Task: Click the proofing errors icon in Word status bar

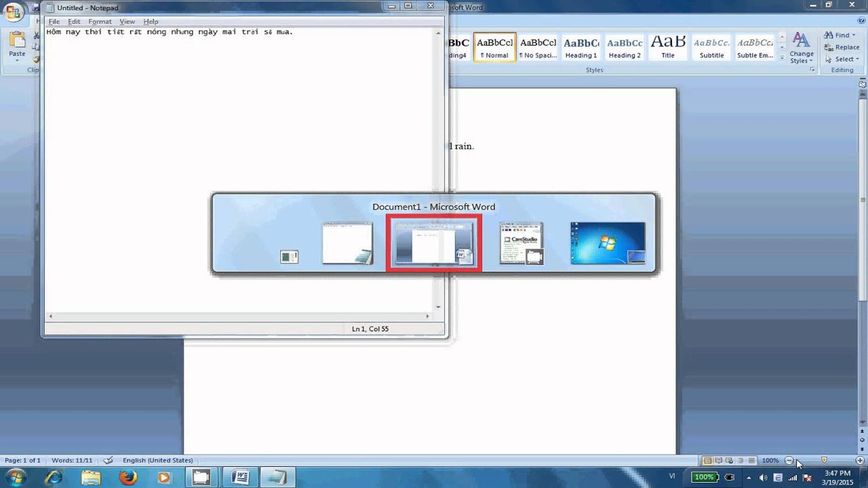Action: pyautogui.click(x=108, y=460)
